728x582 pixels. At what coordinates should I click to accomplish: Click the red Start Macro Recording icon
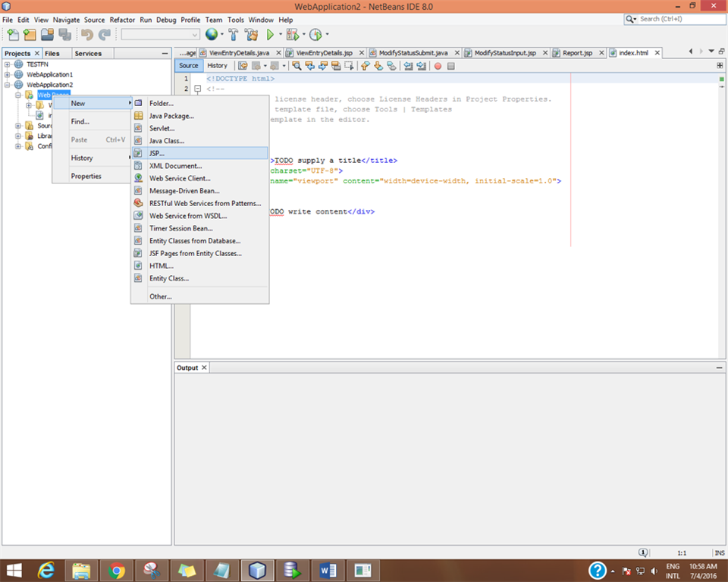click(438, 66)
